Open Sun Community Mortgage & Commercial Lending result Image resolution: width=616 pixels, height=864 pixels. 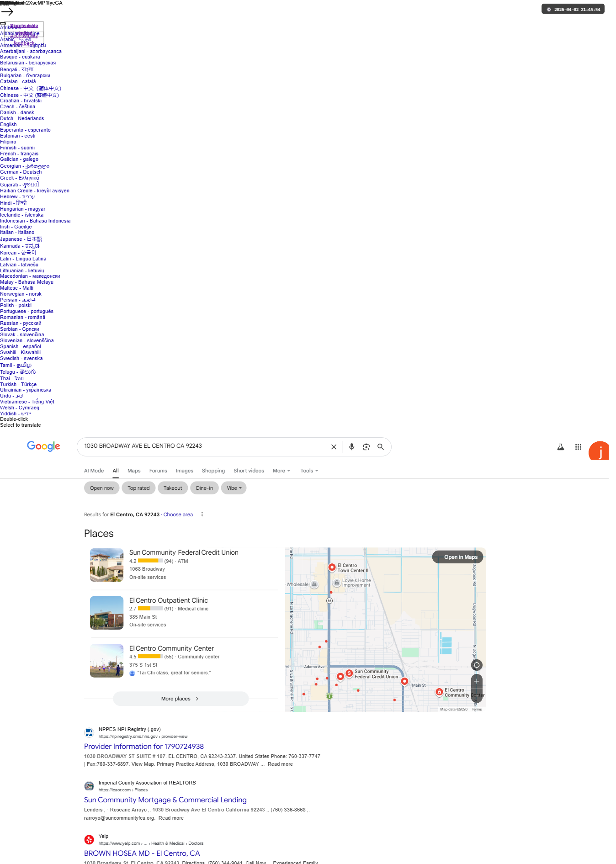[165, 800]
